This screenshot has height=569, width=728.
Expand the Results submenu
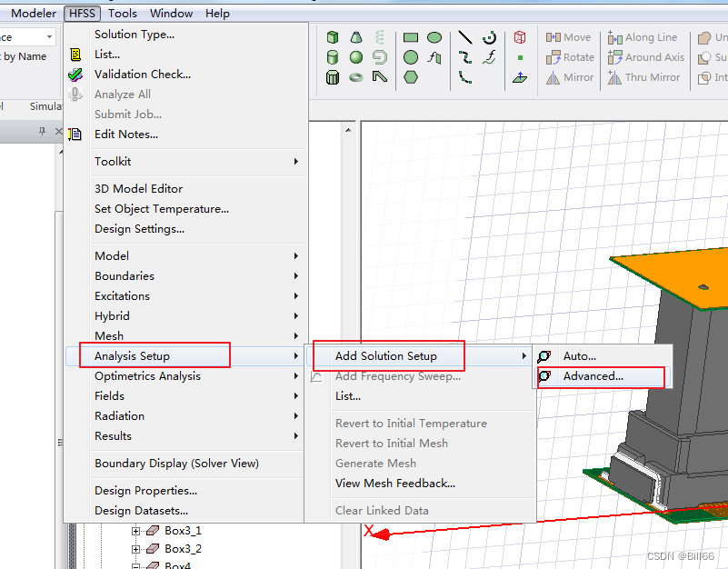[x=186, y=435]
